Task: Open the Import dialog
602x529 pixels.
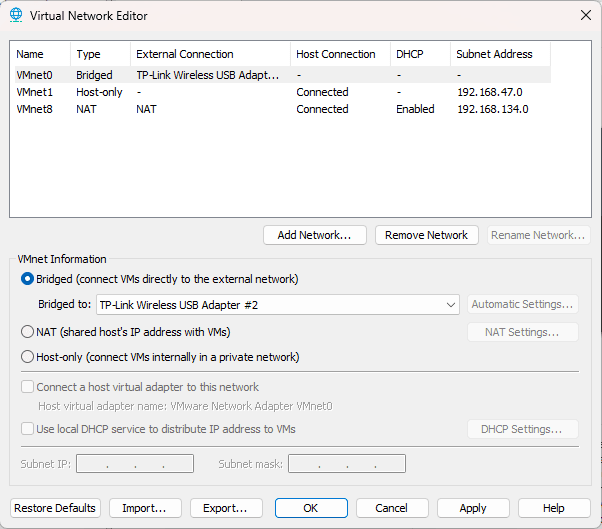Action: (x=145, y=508)
